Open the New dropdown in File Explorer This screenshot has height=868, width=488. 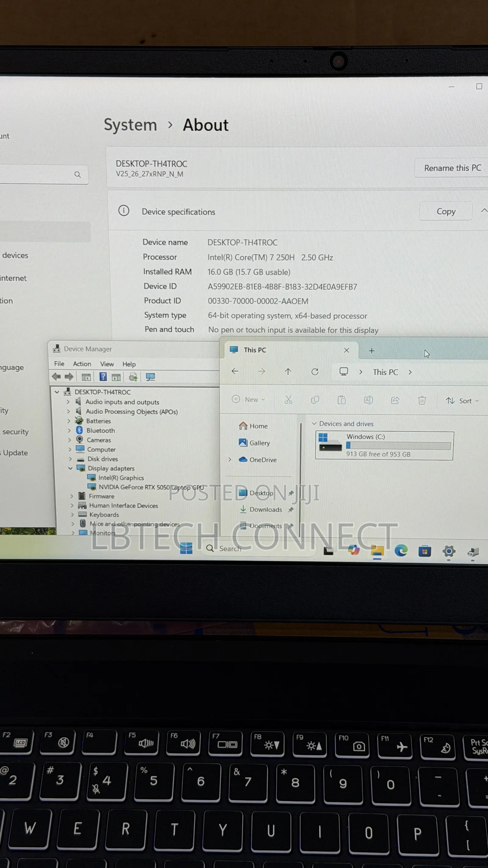point(248,399)
